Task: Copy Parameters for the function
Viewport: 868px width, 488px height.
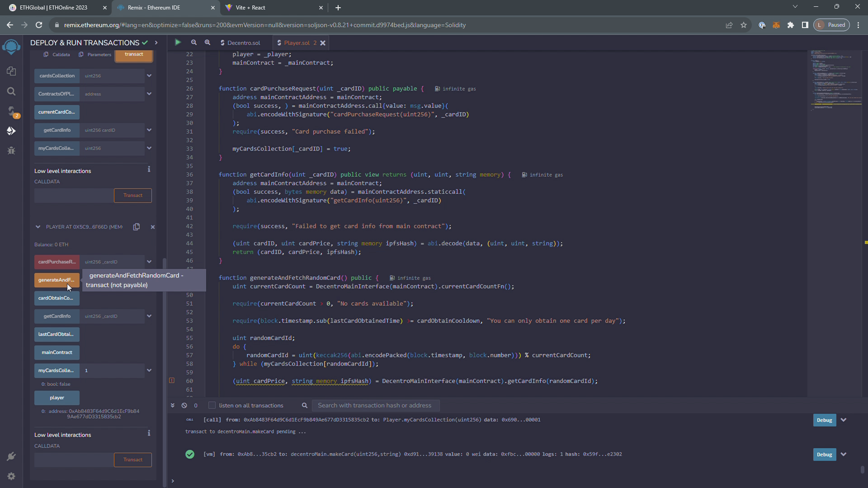Action: coord(95,55)
